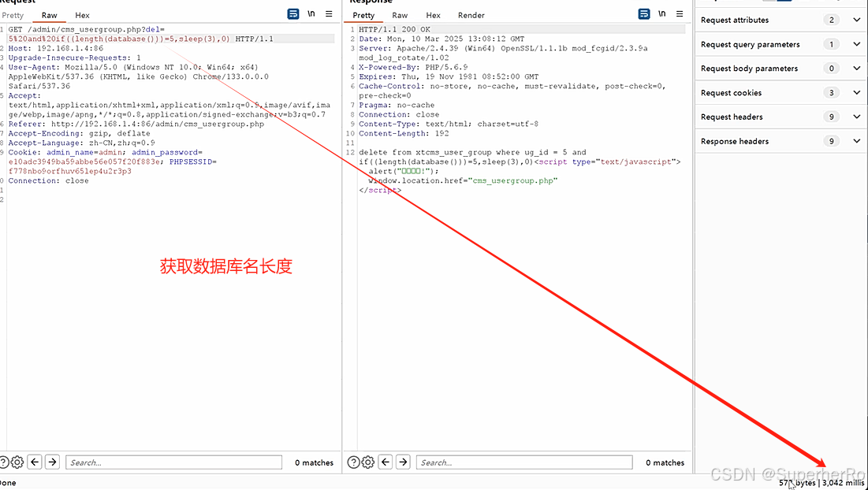Go to next match in Response search
The height and width of the screenshot is (490, 868).
pos(403,462)
